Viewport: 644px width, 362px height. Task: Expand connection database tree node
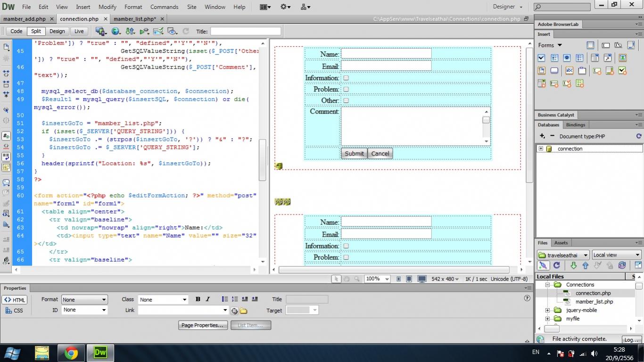(541, 149)
